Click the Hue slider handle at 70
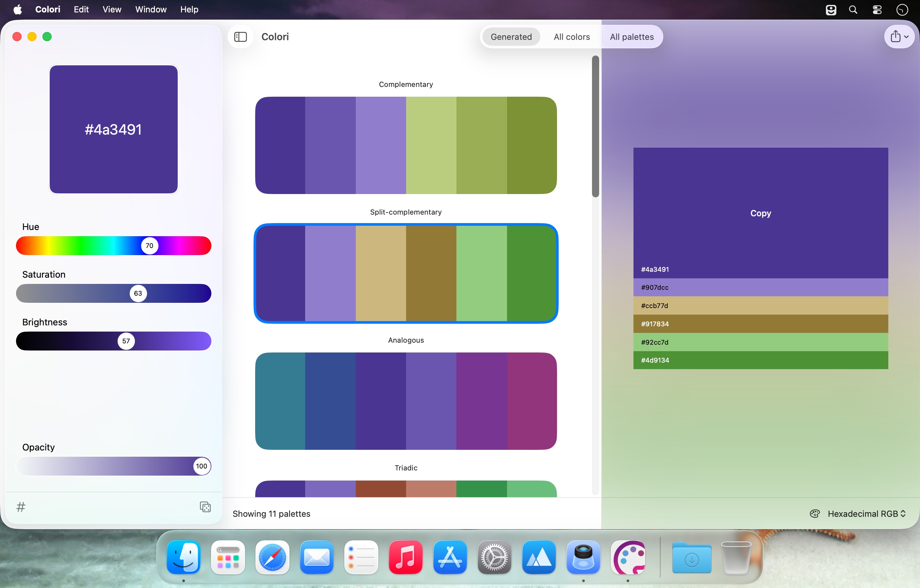 point(149,246)
